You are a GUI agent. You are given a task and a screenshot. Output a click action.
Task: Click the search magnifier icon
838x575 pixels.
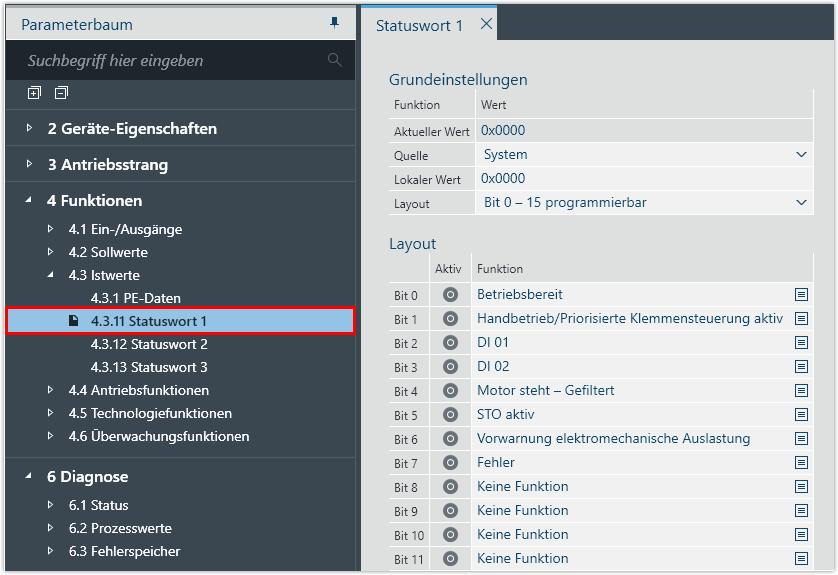[334, 60]
